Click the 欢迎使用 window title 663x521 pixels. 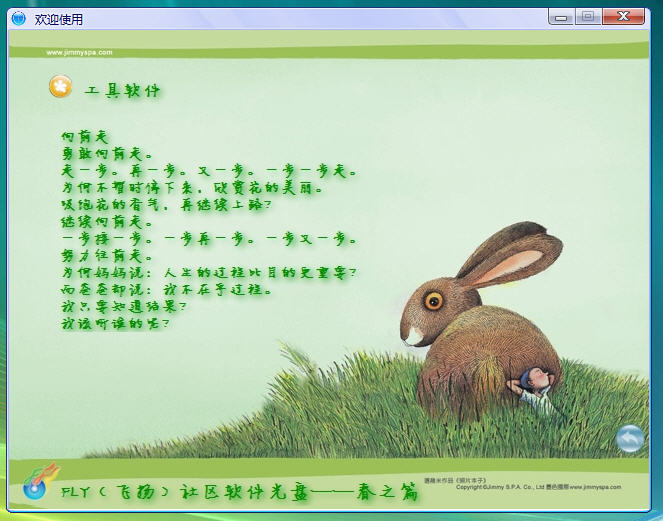pos(58,19)
